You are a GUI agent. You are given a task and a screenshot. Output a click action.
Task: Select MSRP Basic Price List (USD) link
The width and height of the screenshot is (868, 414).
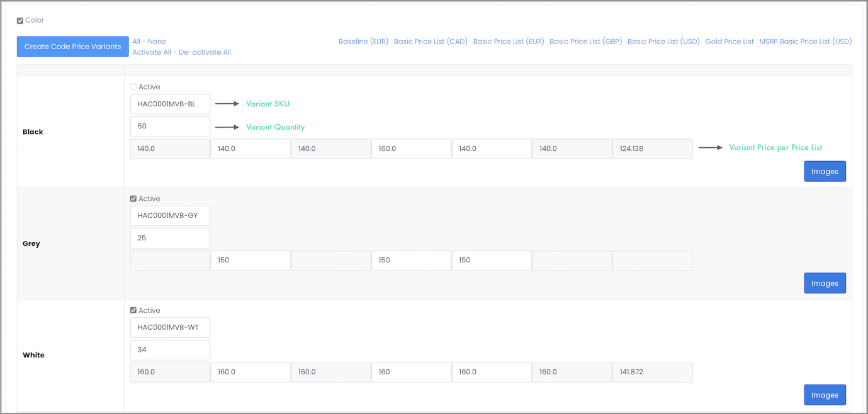[805, 42]
